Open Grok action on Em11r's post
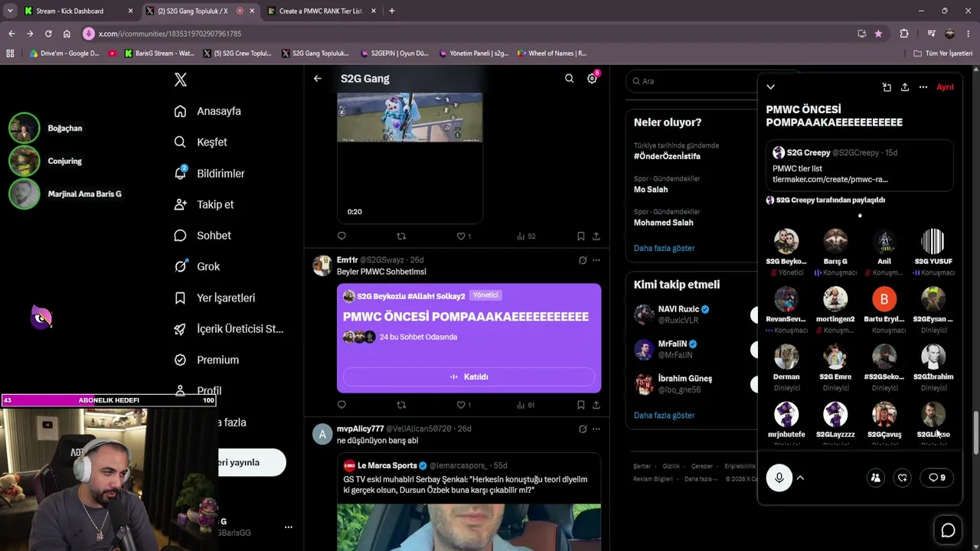Screen dimensions: 980x551 tap(583, 260)
